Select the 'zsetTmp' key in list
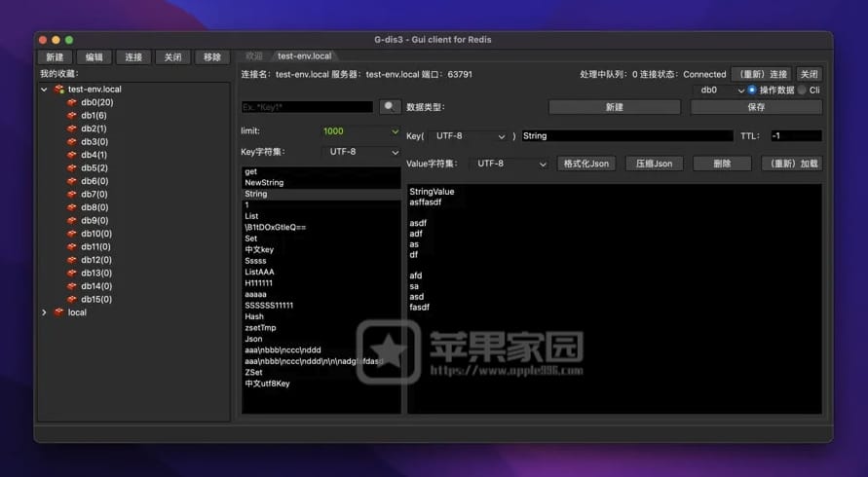The image size is (868, 477). click(x=321, y=328)
